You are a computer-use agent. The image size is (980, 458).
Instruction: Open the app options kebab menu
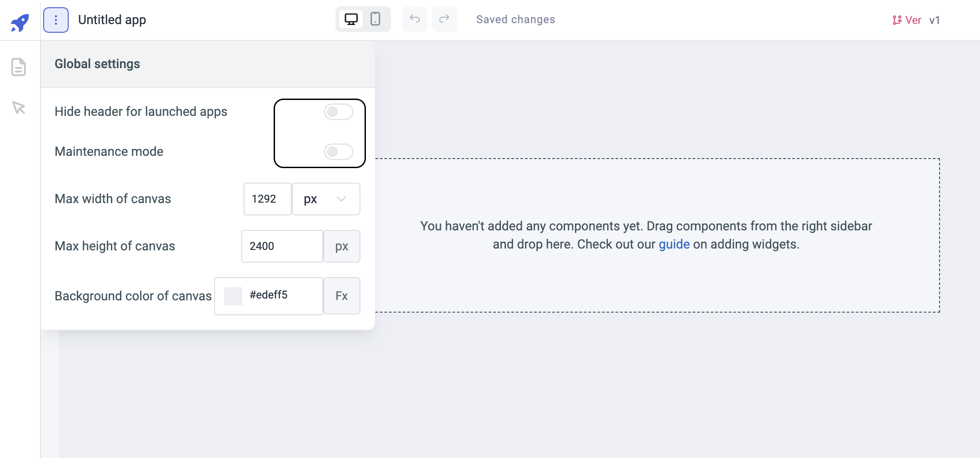(55, 19)
